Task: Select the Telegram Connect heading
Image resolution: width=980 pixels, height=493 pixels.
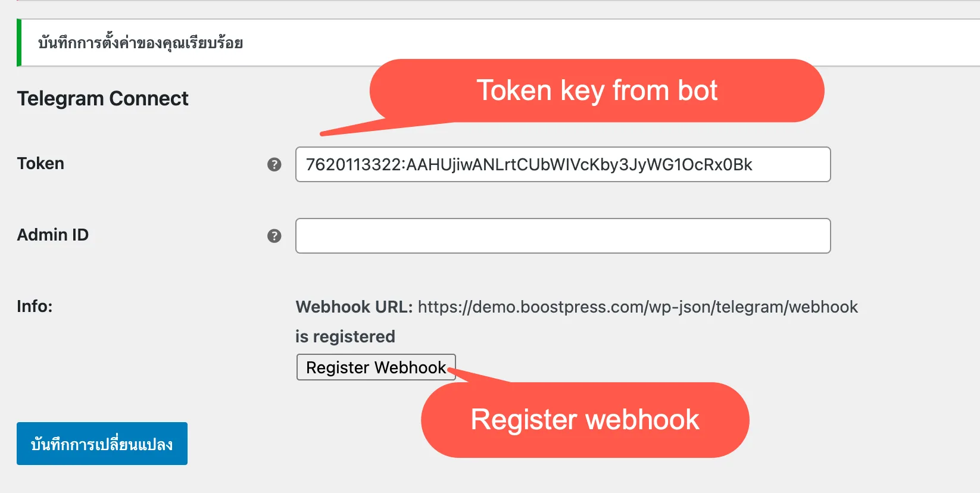Action: (102, 98)
